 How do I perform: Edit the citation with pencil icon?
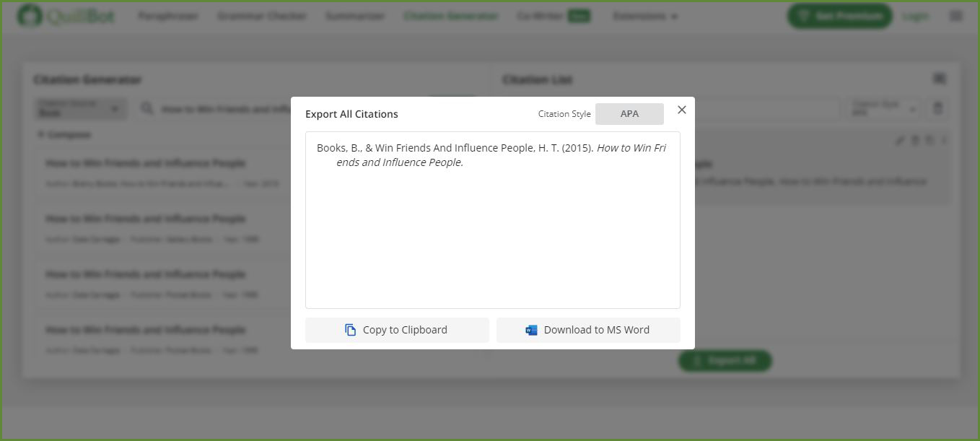point(900,141)
